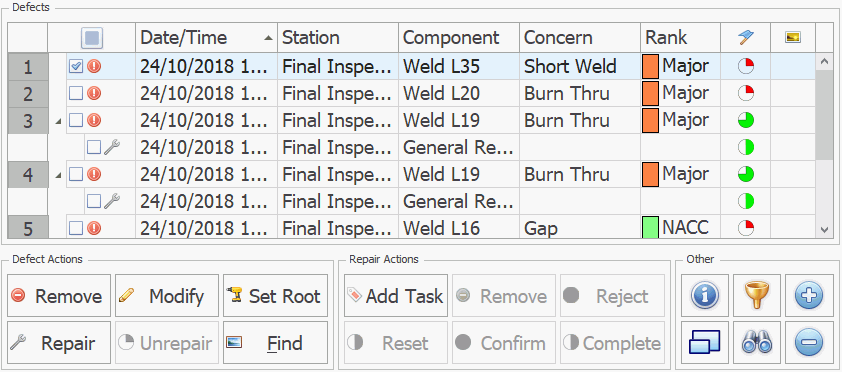Click the blue minus circle icon

pos(809,342)
